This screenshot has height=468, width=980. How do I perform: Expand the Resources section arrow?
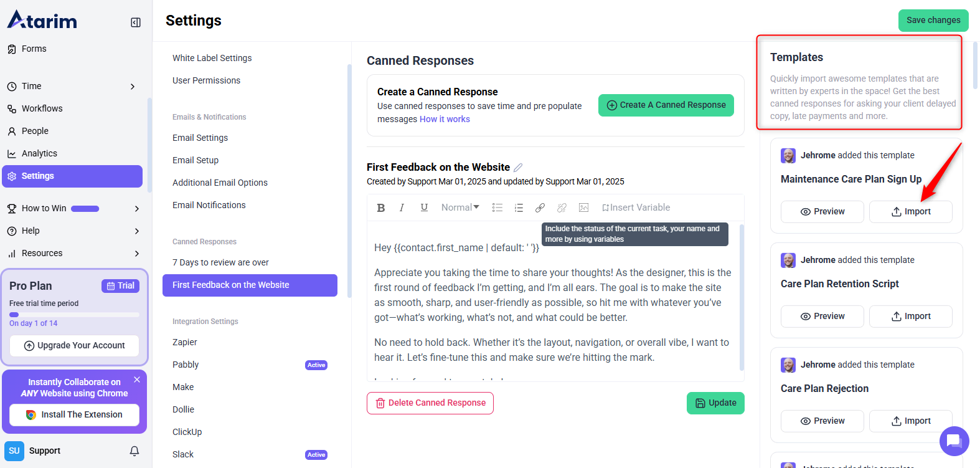click(137, 254)
